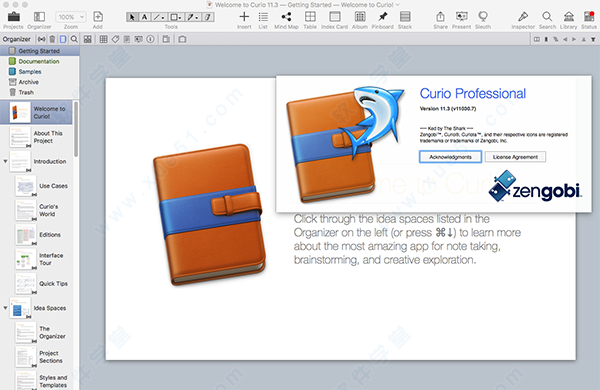Go to previous idea space arrow
600x390 pixels.
click(565, 39)
